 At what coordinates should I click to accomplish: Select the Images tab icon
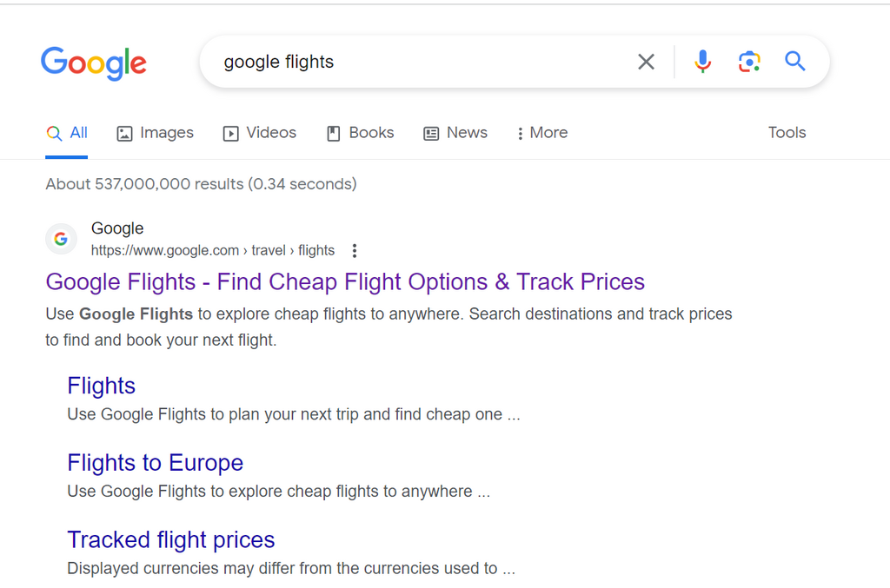coord(124,133)
